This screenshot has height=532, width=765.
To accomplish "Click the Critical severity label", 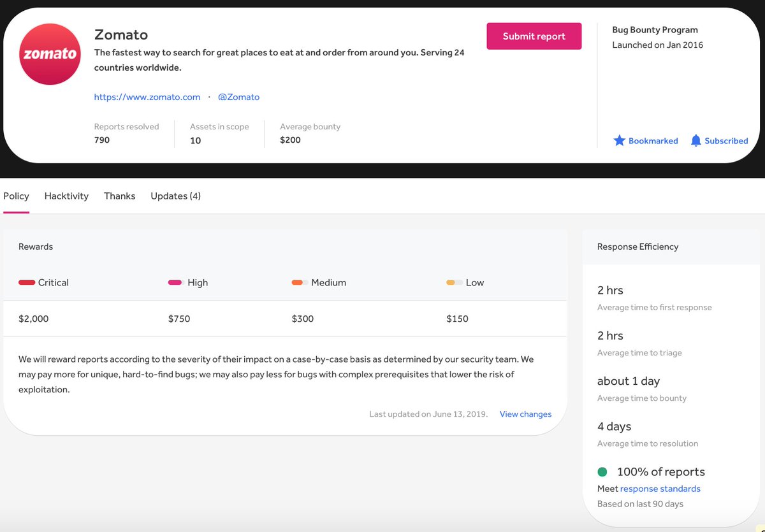I will pyautogui.click(x=54, y=282).
